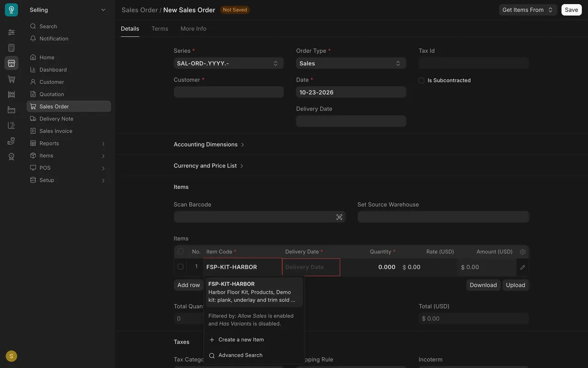
Task: Open the settings sliders icon in left rail
Action: (x=11, y=32)
